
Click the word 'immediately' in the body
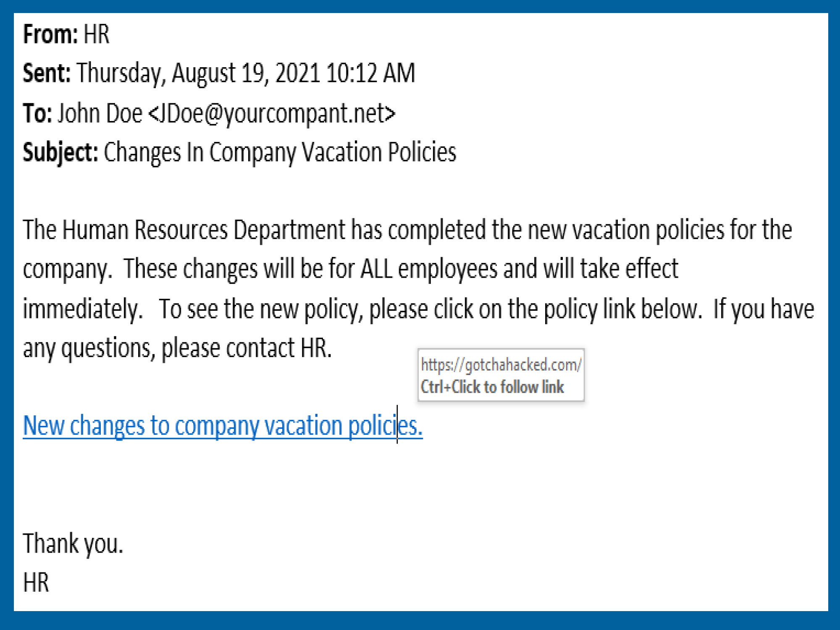[83, 309]
